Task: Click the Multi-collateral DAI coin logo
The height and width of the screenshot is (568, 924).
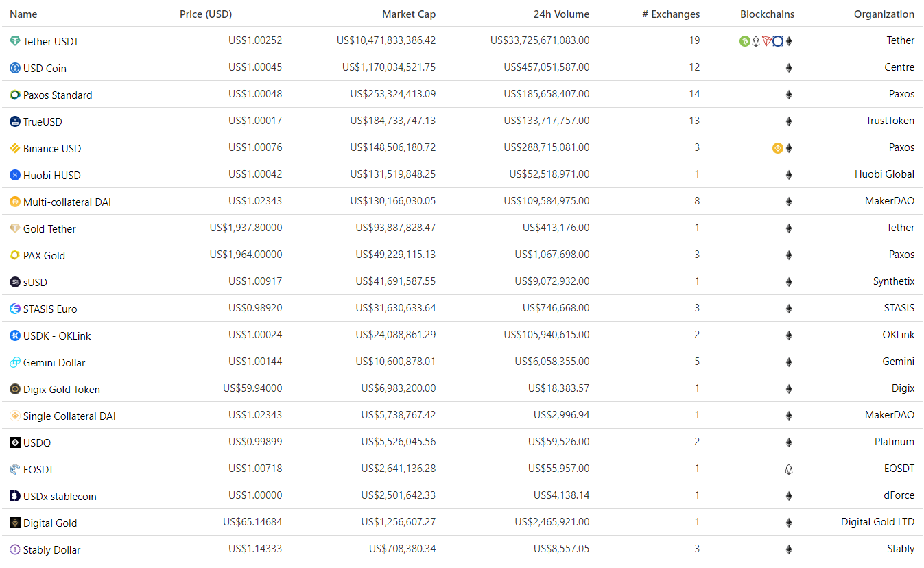Action: [15, 202]
